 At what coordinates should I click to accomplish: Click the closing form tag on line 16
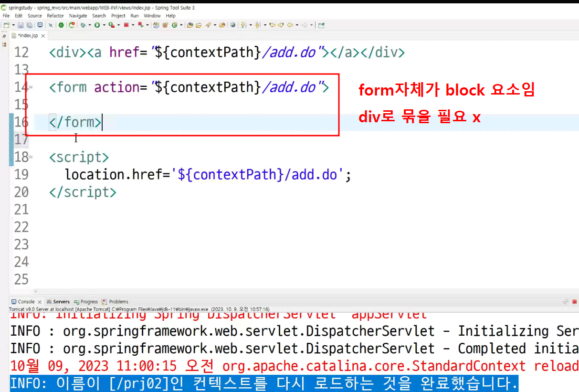(75, 123)
